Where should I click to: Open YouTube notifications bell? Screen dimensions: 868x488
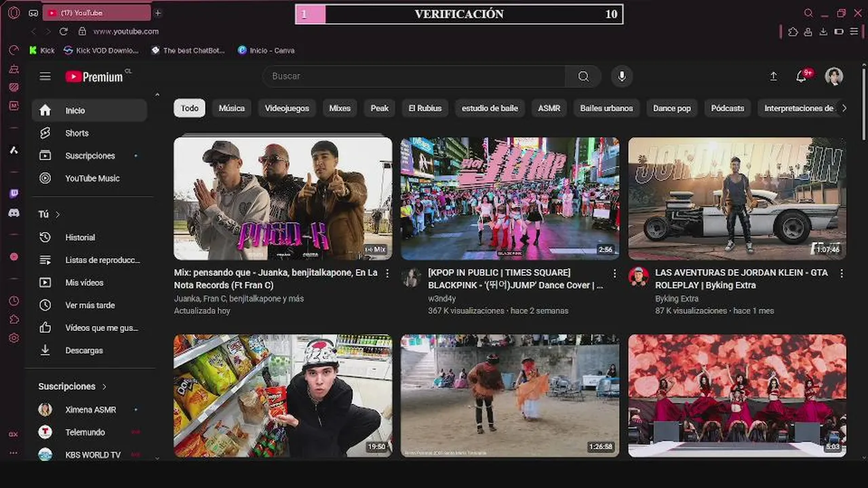(802, 77)
